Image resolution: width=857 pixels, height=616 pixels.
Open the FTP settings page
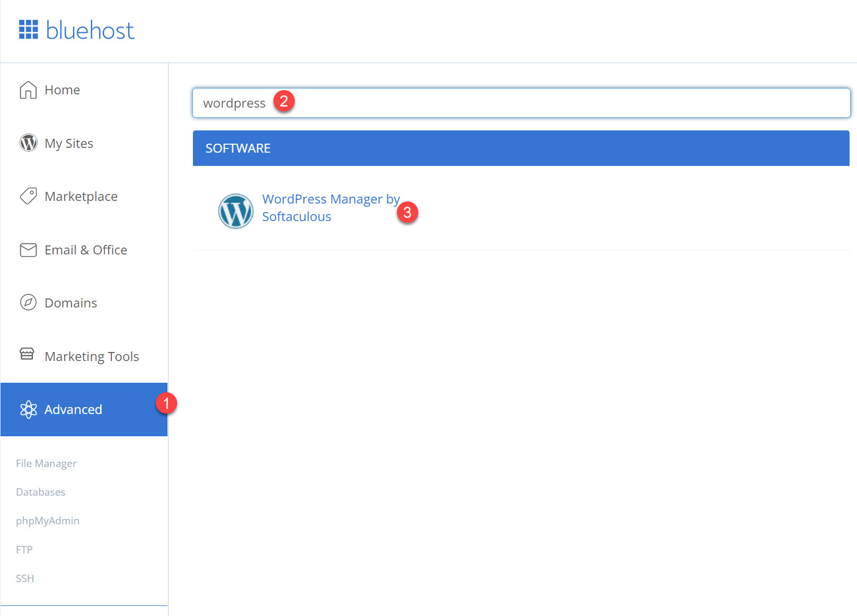[x=24, y=549]
